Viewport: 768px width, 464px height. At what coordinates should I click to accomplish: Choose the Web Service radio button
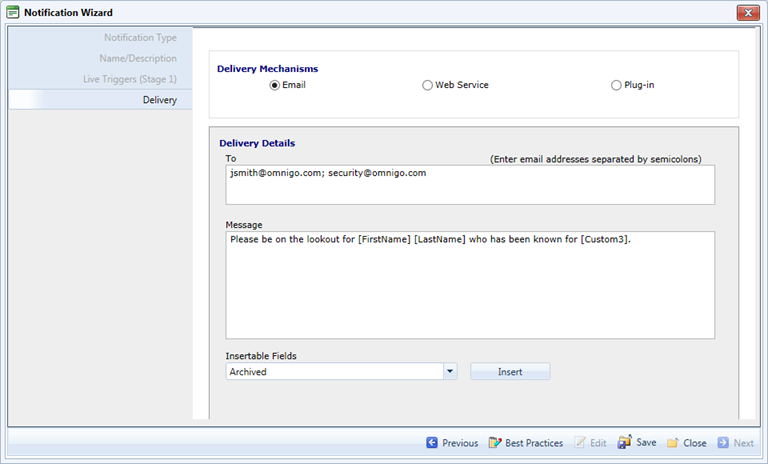tap(428, 86)
